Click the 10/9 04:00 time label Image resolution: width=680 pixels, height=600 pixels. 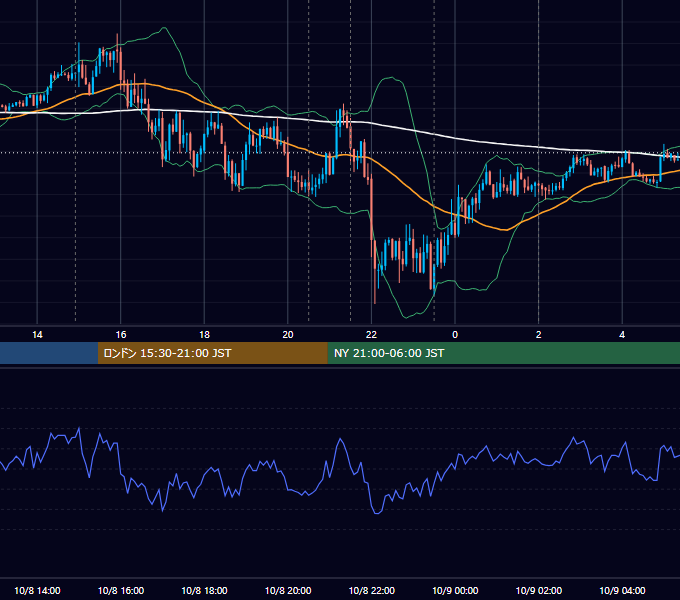coord(622,590)
